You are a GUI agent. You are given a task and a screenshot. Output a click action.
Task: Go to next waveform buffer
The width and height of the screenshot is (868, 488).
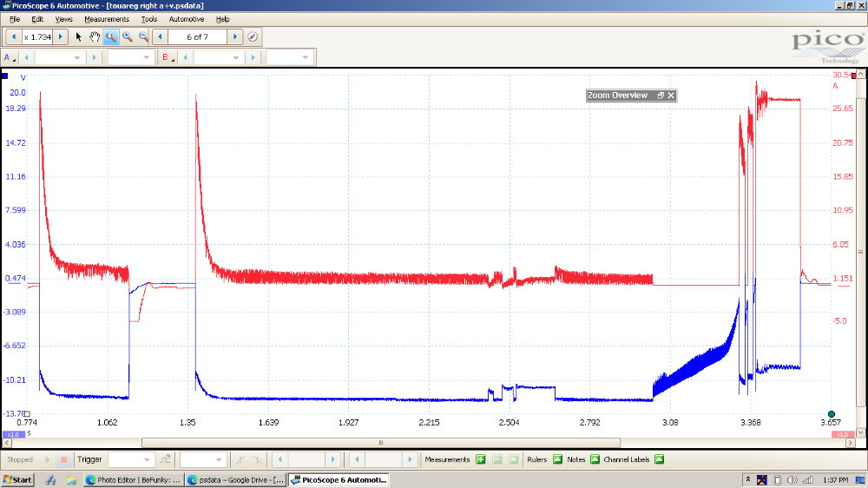[235, 37]
